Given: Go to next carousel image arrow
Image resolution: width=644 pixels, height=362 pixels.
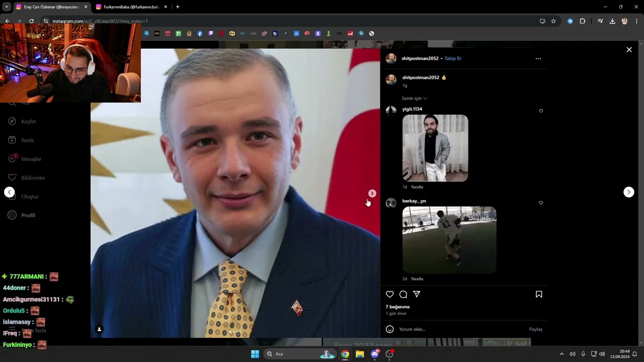Looking at the screenshot, I should pyautogui.click(x=372, y=194).
